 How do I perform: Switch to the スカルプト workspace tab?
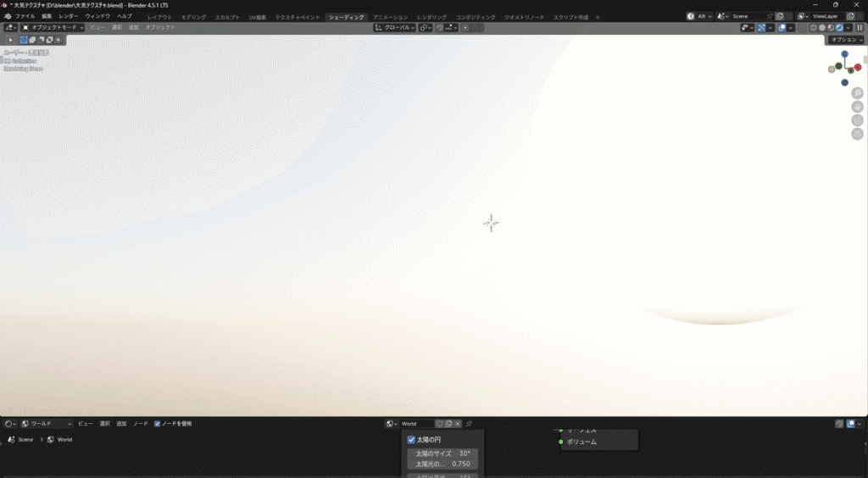point(227,17)
